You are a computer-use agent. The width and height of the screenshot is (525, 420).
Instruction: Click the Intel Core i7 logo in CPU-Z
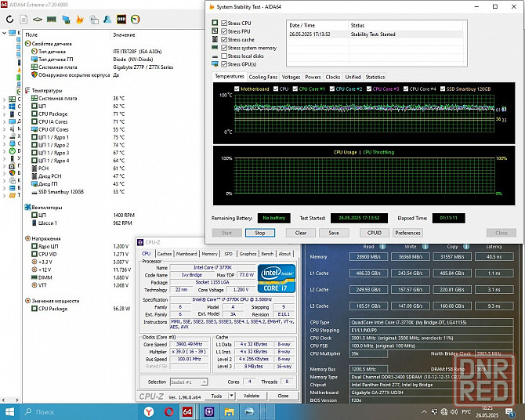[277, 278]
